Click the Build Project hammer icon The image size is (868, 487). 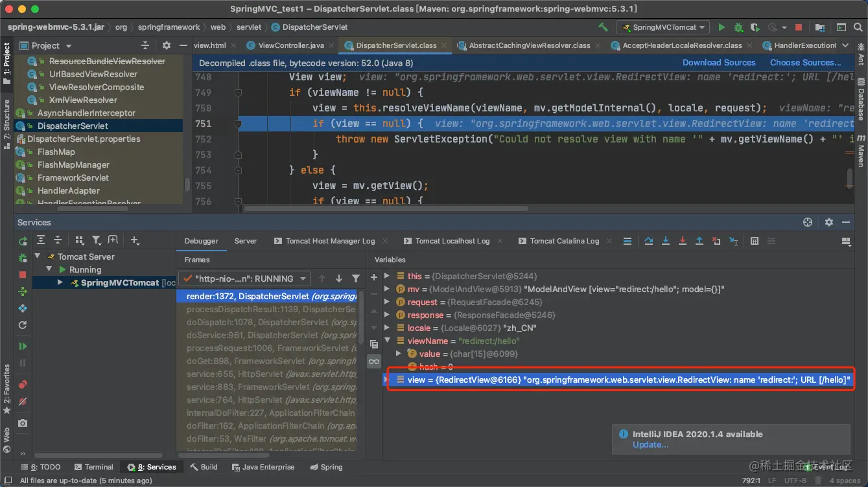pyautogui.click(x=603, y=27)
